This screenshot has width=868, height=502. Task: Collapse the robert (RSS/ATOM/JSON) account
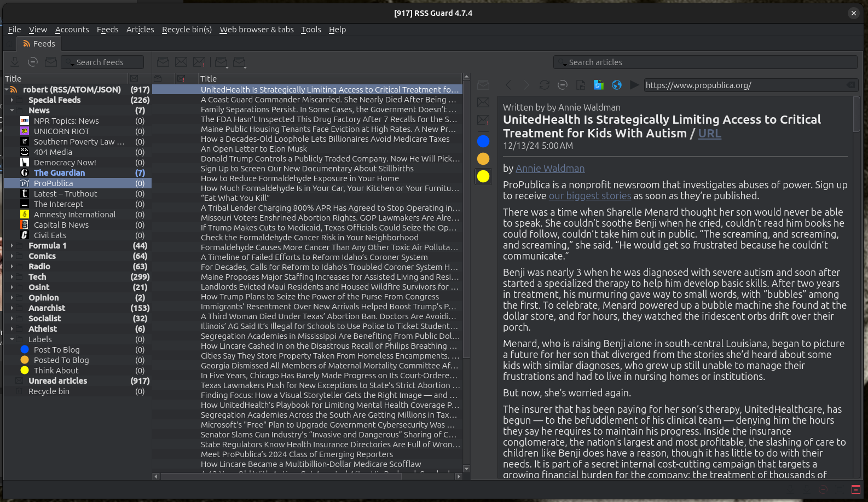click(7, 90)
